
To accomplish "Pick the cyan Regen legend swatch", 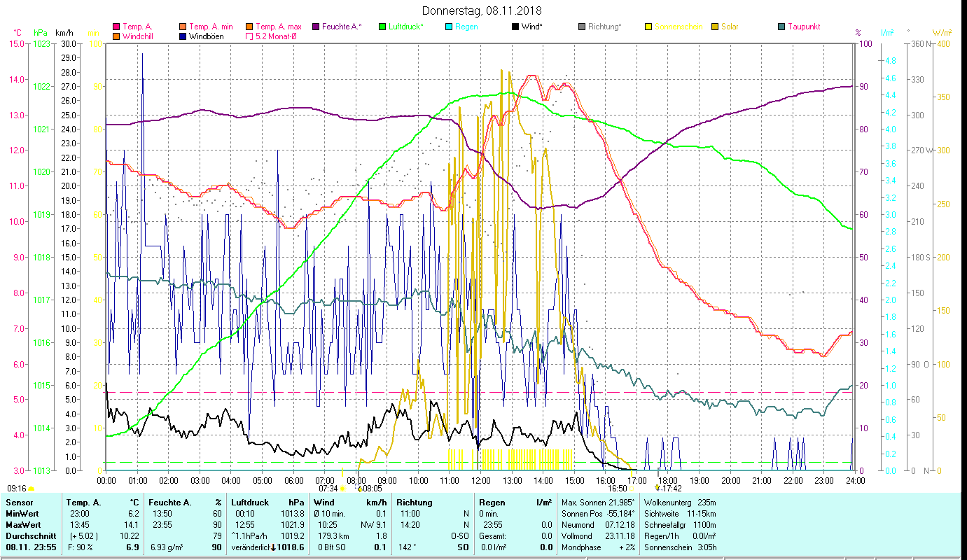I will 449,27.
